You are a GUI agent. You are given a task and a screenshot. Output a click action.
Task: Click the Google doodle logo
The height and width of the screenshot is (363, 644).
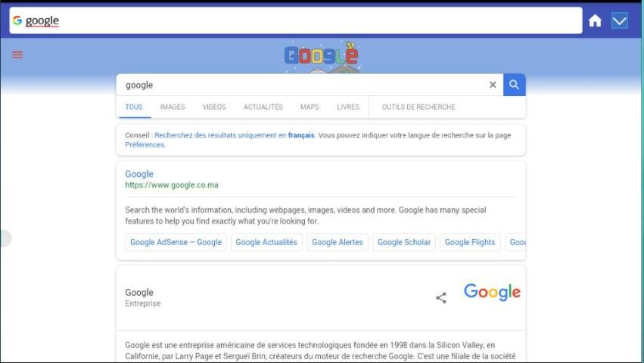[x=321, y=56]
